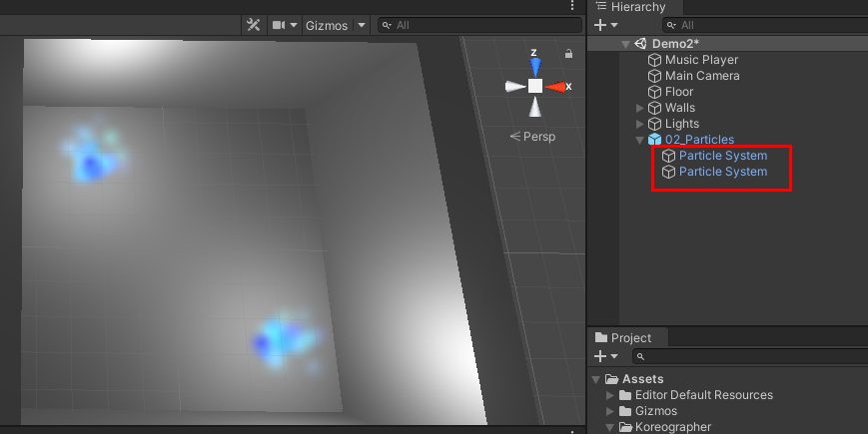
Task: Click the blue Z axis cone
Action: (534, 67)
